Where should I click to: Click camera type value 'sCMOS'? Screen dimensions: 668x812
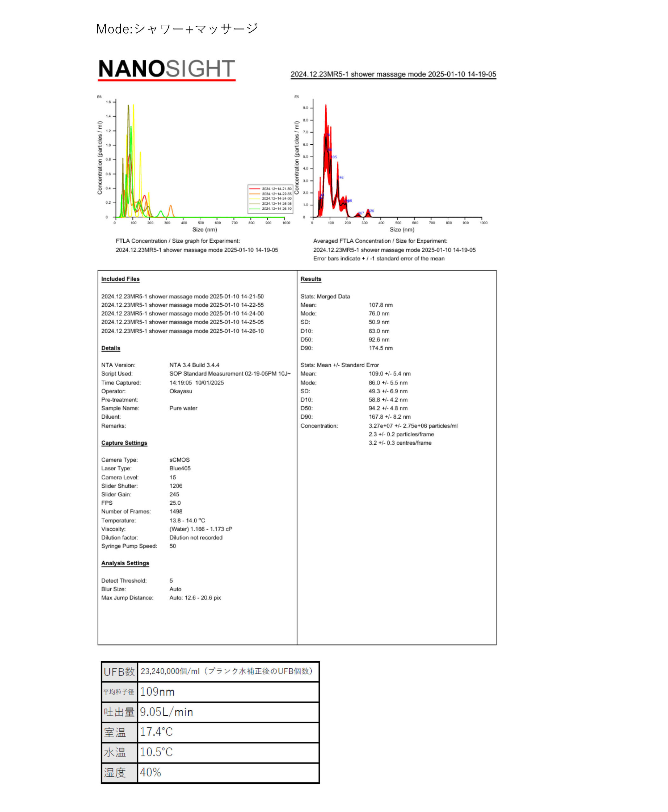(x=180, y=460)
